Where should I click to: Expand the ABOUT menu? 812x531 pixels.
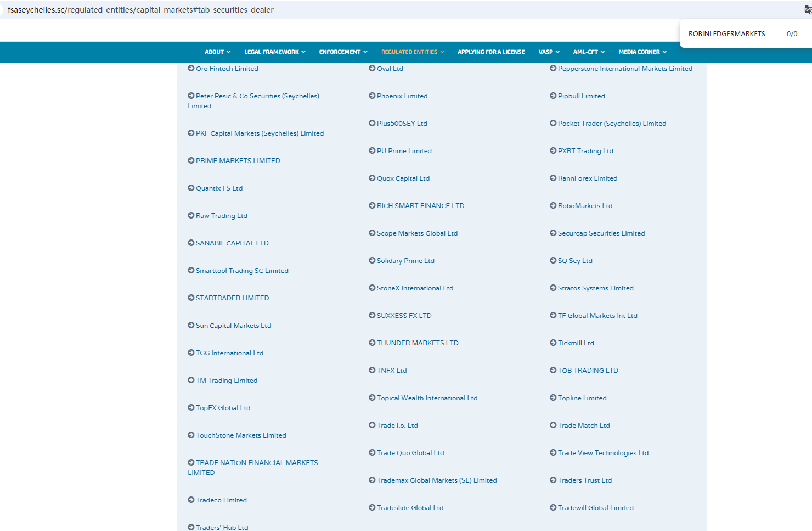click(x=217, y=52)
